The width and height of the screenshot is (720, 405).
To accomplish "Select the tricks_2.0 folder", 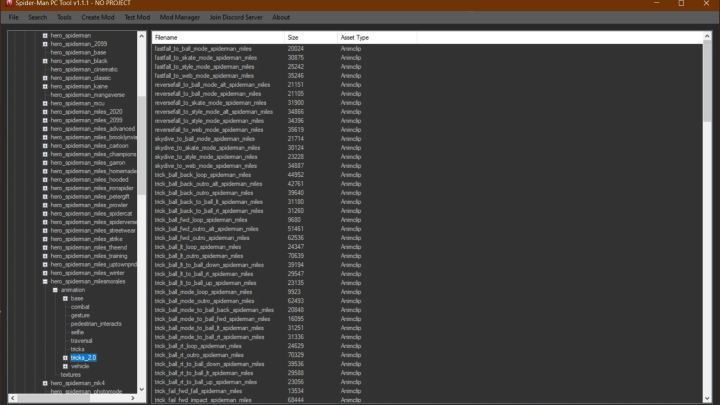I will point(83,358).
